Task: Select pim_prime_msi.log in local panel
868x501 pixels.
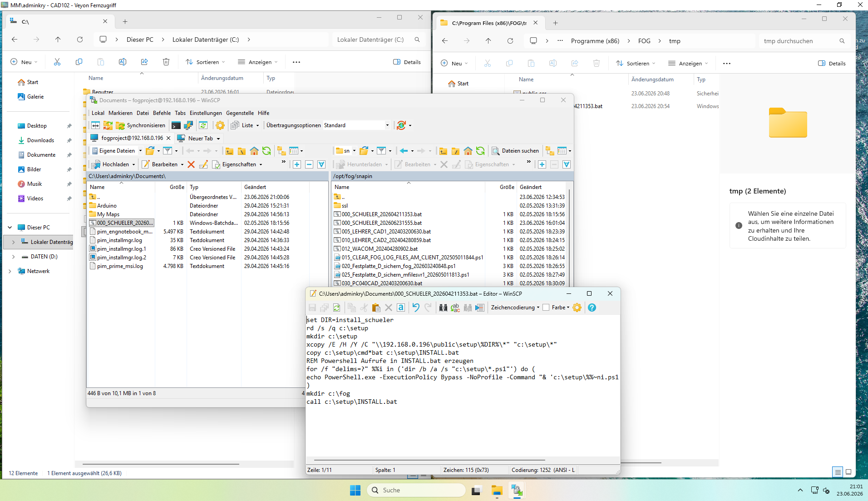Action: click(x=120, y=266)
